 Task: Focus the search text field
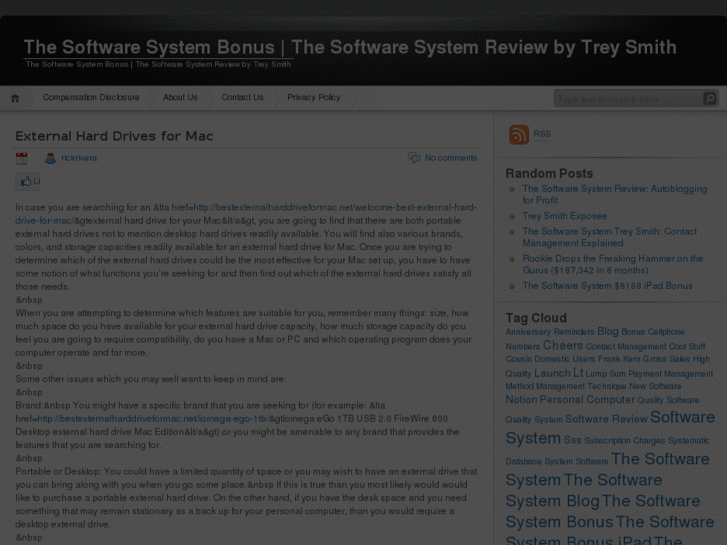[x=628, y=99]
